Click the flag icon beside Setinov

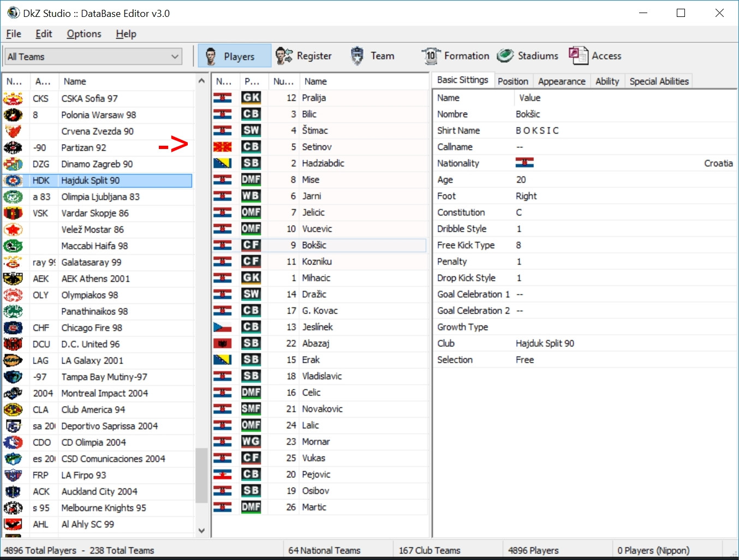pyautogui.click(x=223, y=147)
